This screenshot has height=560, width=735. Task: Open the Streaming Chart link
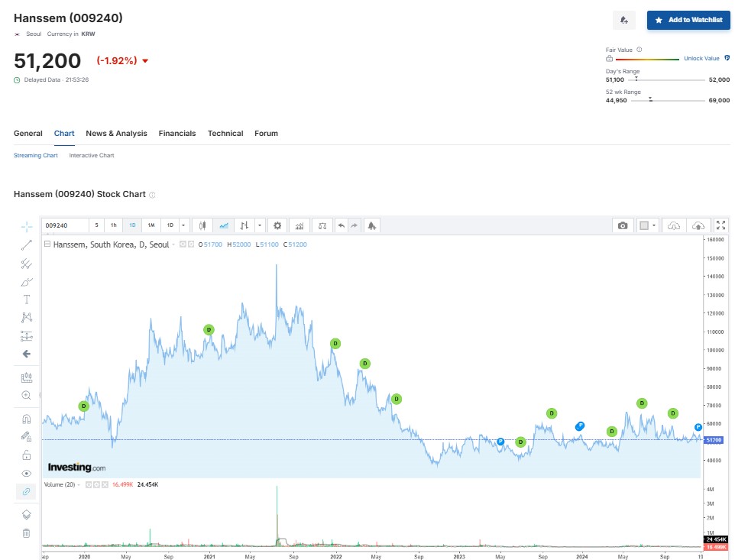36,156
